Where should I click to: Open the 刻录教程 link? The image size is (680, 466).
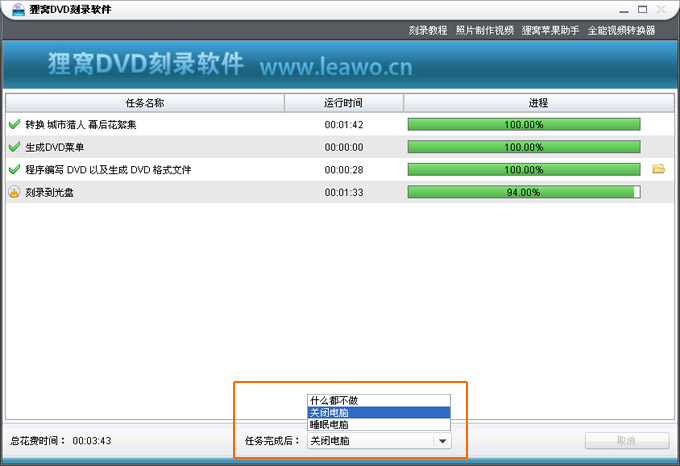428,30
